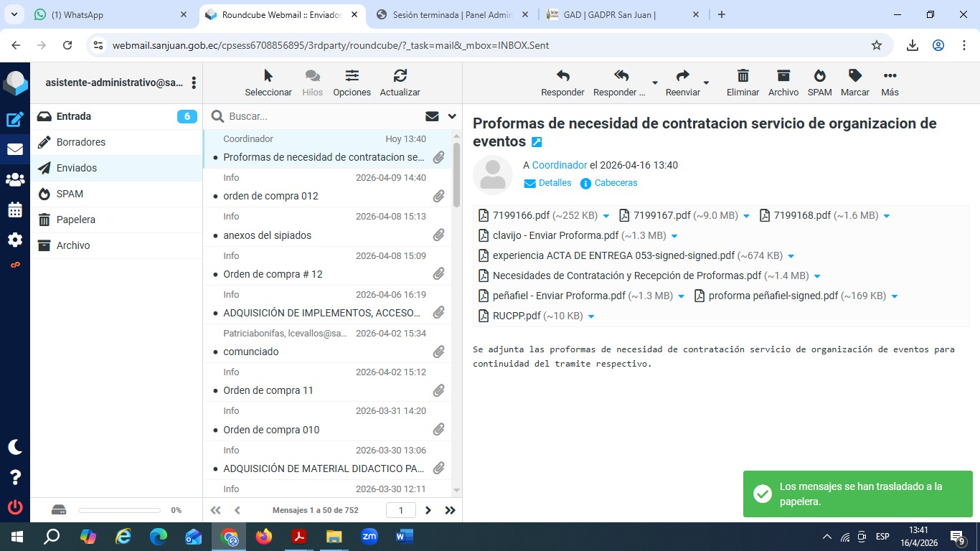This screenshot has width=980, height=551.
Task: Toggle the Seleccionar selection mode
Action: tap(268, 76)
